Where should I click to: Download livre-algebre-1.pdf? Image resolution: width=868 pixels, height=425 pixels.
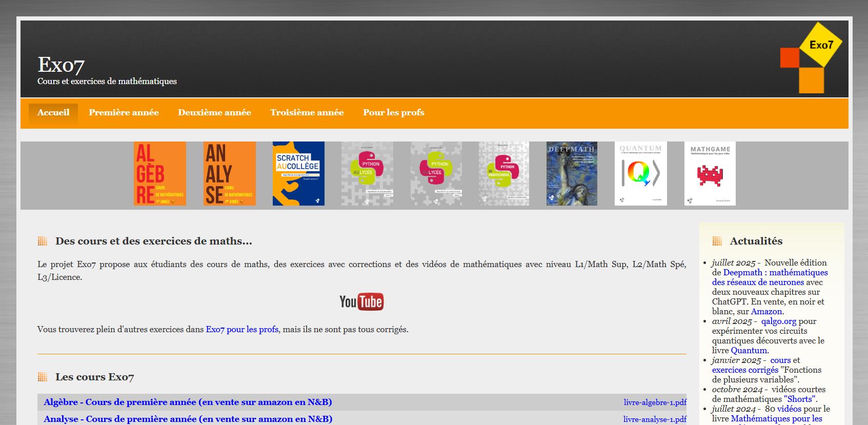(x=655, y=402)
